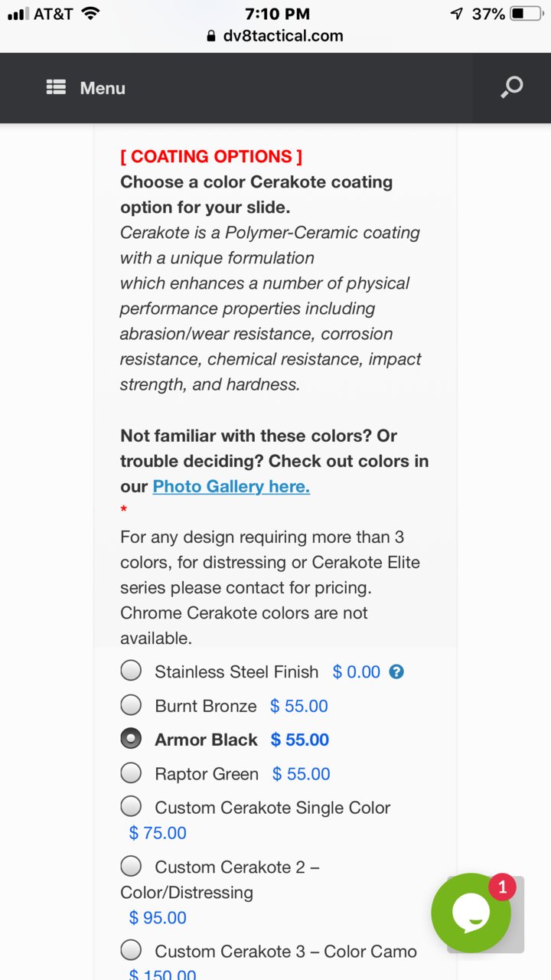This screenshot has width=551, height=980.
Task: Tap the battery indicator in status bar
Action: [526, 14]
